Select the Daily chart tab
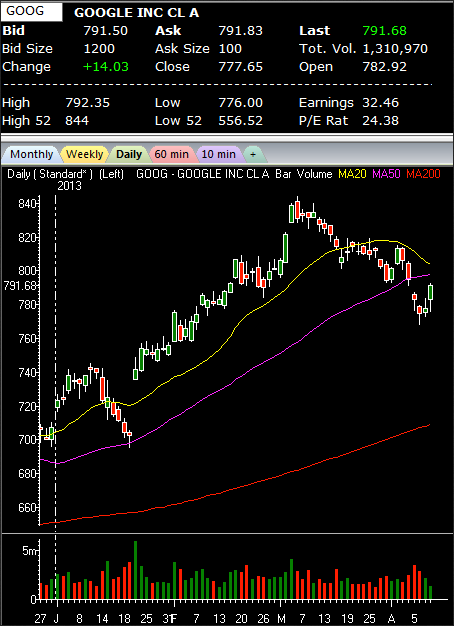The height and width of the screenshot is (626, 454). coord(129,154)
